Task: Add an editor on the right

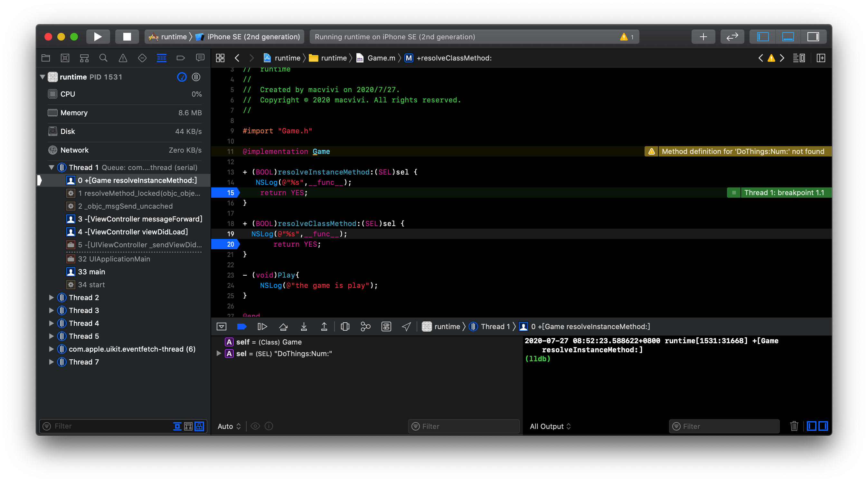Action: pyautogui.click(x=821, y=58)
